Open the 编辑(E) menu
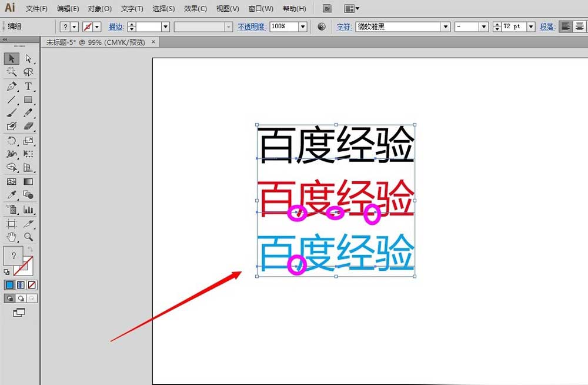Image resolution: width=588 pixels, height=385 pixels. click(68, 9)
